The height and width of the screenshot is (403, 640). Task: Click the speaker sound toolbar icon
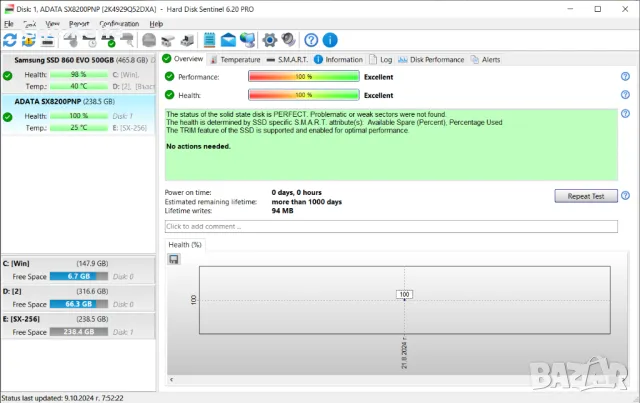[288, 40]
